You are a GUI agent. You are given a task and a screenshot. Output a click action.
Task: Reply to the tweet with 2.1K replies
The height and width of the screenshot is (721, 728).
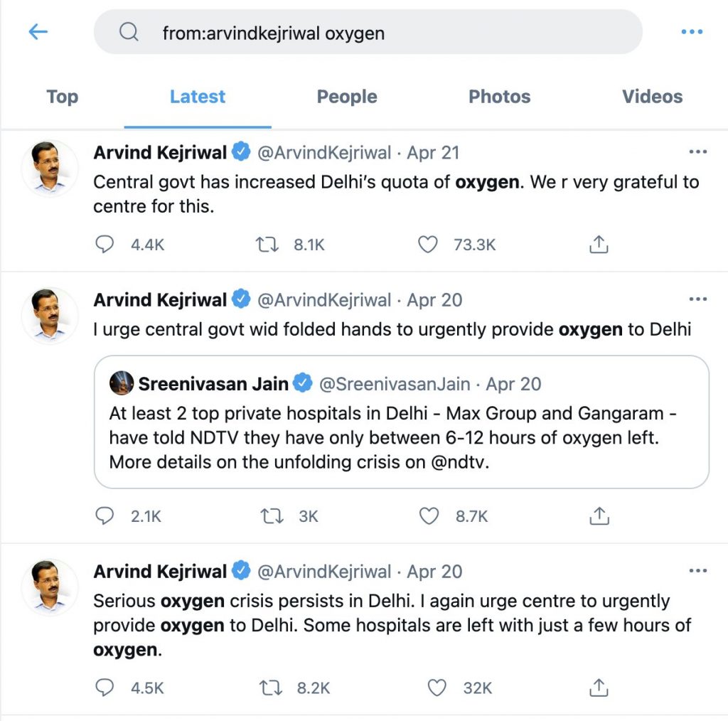tap(105, 516)
